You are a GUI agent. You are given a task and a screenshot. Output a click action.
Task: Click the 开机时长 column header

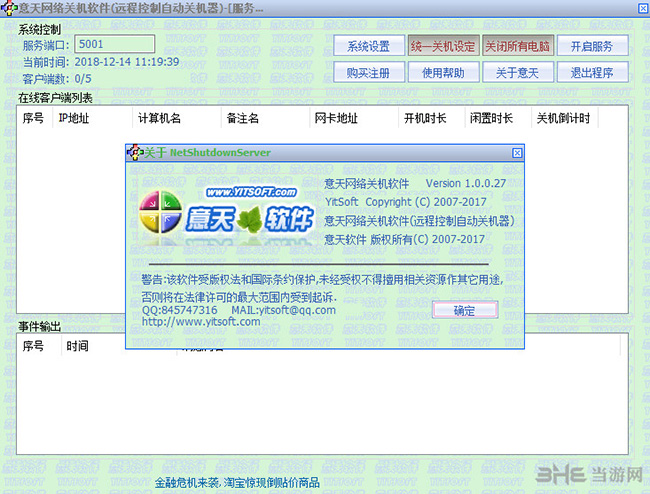[x=432, y=119]
